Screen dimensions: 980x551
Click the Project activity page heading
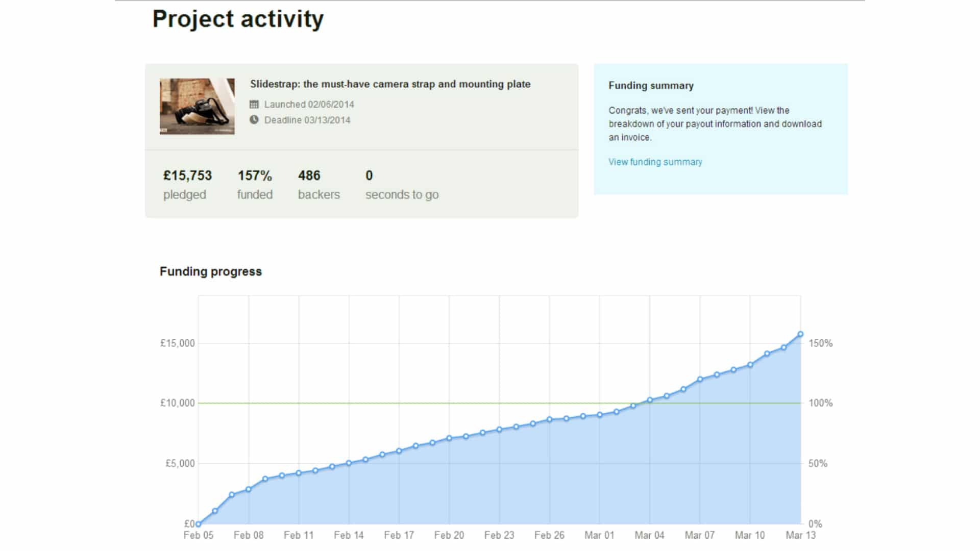[x=238, y=19]
